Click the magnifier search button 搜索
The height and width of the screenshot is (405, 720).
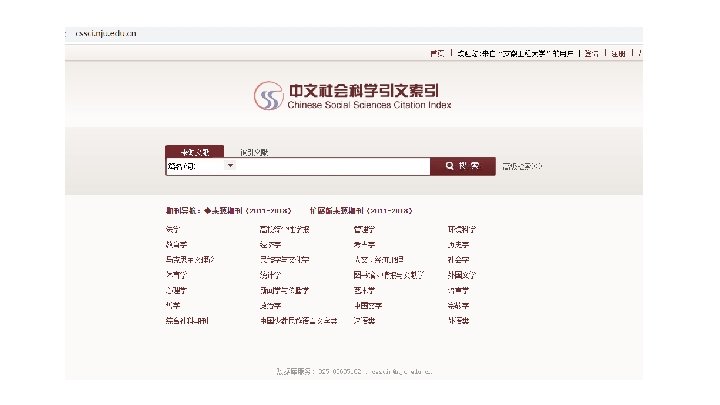(x=463, y=166)
